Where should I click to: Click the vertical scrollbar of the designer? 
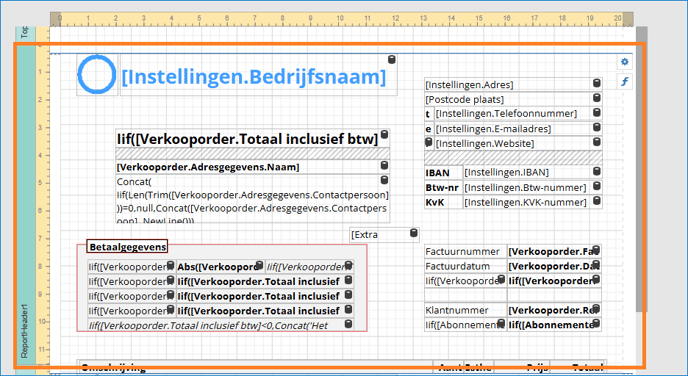coord(641,168)
